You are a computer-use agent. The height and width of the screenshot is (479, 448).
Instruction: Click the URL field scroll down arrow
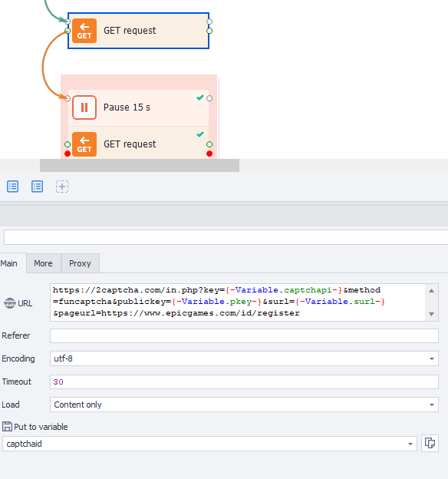pyautogui.click(x=432, y=314)
